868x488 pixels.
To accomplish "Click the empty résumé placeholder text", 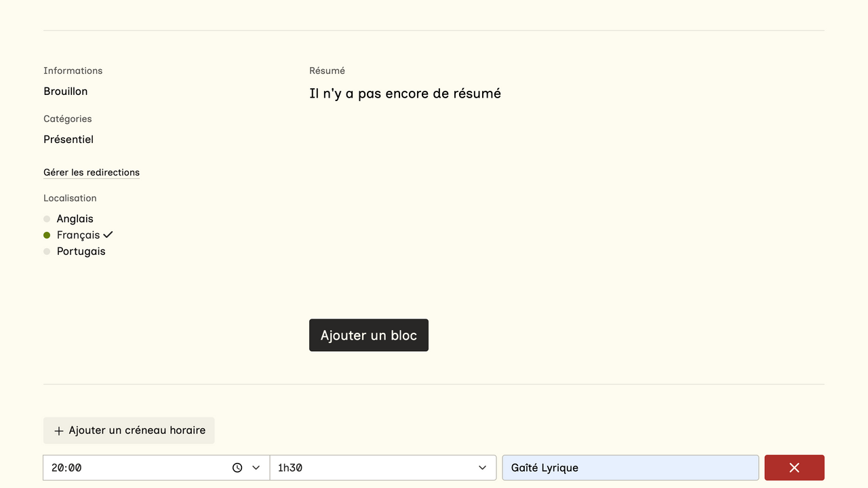I will tap(405, 94).
